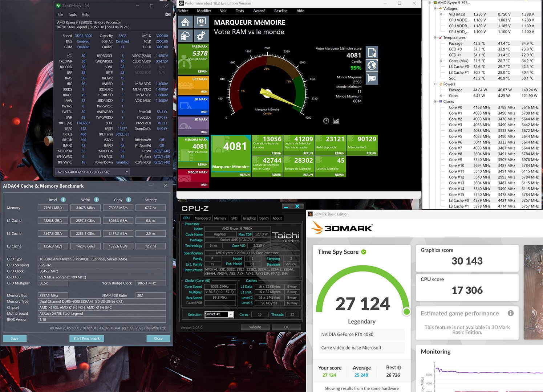Open PerformanceTest settings gears icon

point(201,36)
